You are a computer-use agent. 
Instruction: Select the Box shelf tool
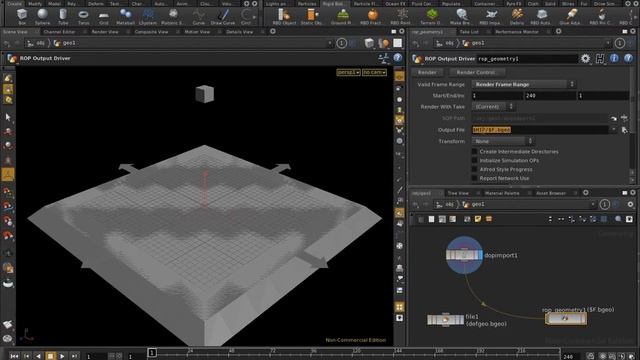tap(22, 16)
